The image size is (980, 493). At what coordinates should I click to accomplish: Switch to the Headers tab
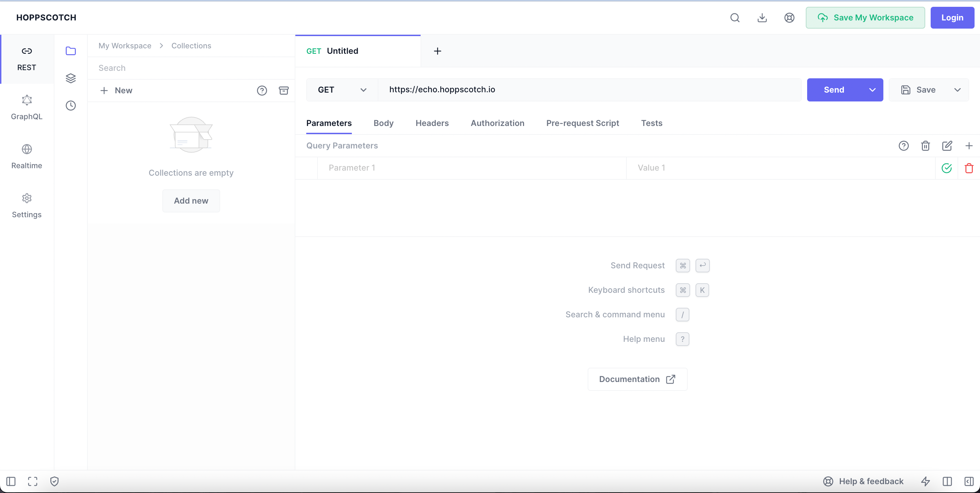[432, 123]
